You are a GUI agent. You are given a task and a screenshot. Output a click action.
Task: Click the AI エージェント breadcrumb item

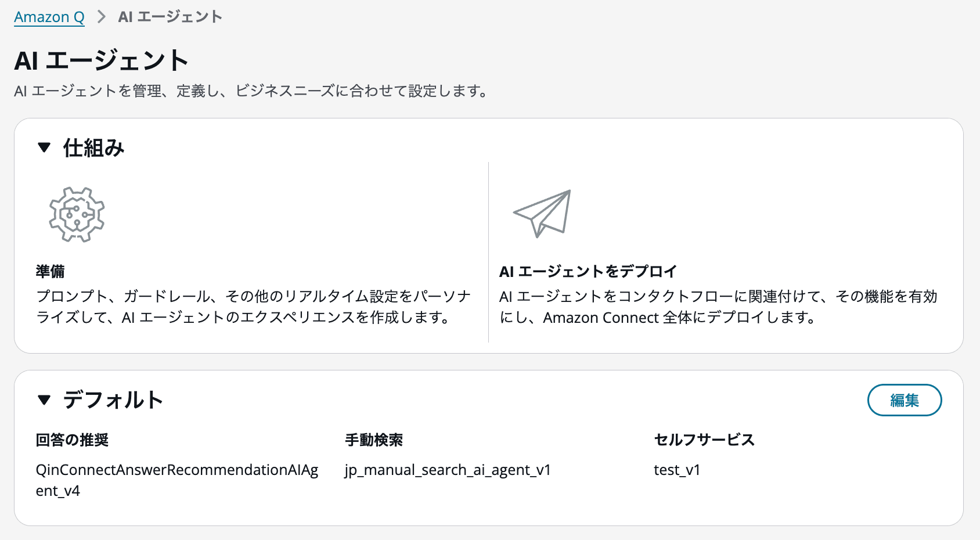(170, 17)
